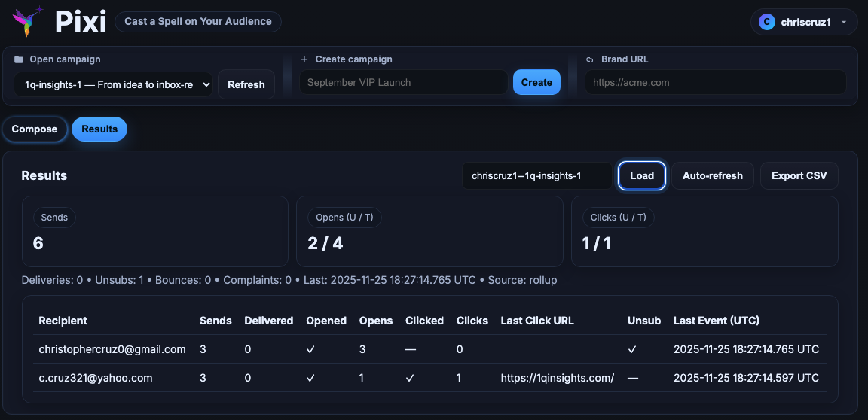
Task: Click the Deliveries and Unsubs summary line
Action: (x=289, y=280)
